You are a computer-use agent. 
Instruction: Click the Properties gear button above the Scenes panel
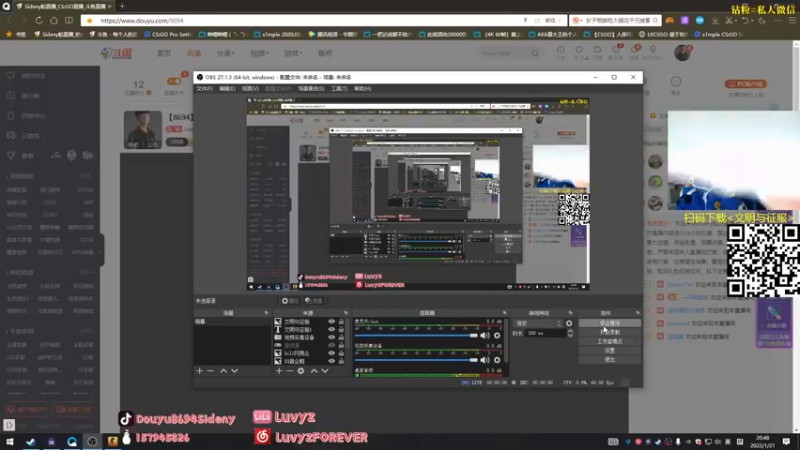(290, 301)
